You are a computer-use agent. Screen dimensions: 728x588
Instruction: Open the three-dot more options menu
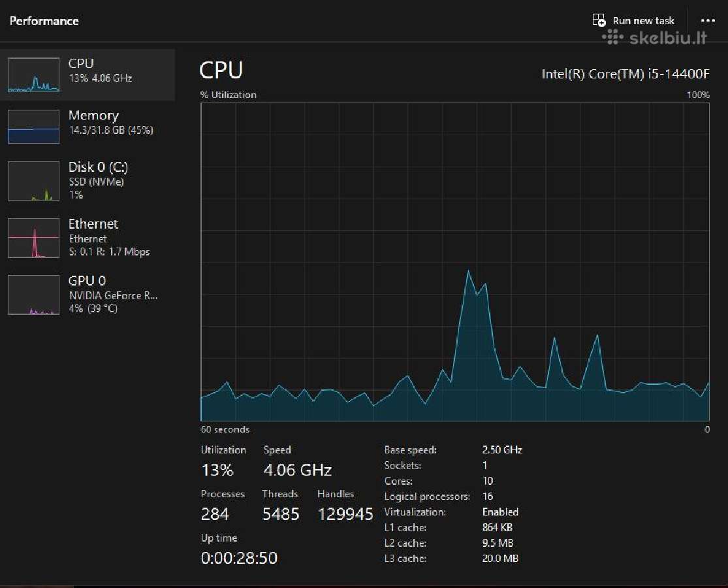pyautogui.click(x=708, y=20)
